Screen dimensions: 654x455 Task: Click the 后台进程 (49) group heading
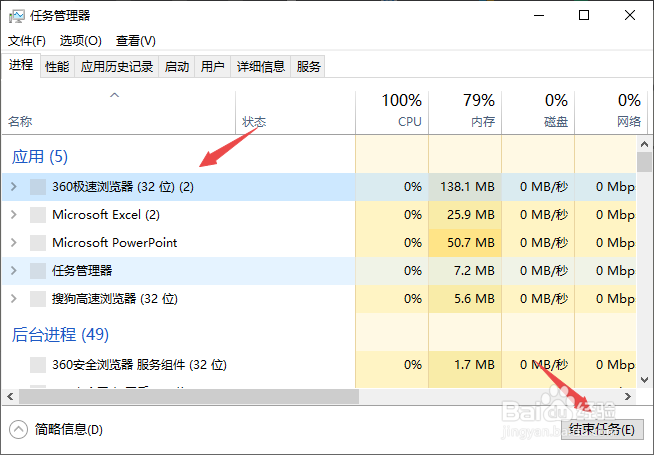point(60,334)
